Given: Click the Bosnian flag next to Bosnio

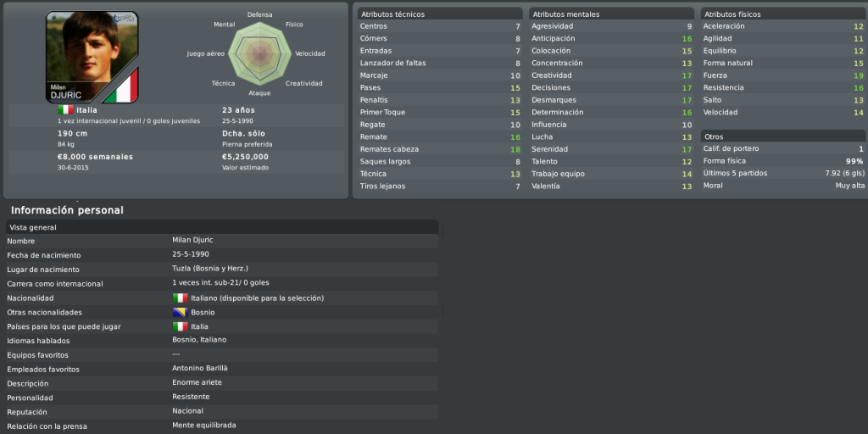Looking at the screenshot, I should click(x=180, y=312).
